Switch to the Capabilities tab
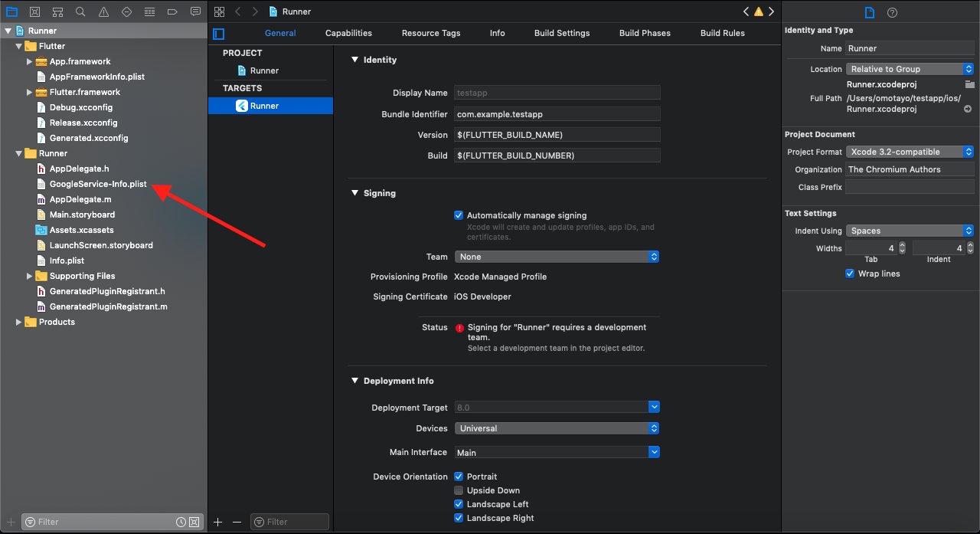The image size is (980, 534). point(348,33)
